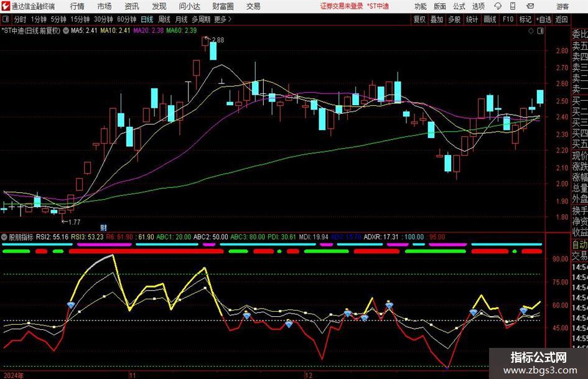Screen dimensions: 588x379
Task: Expand the 更多 periods chevron
Action: tap(223, 19)
